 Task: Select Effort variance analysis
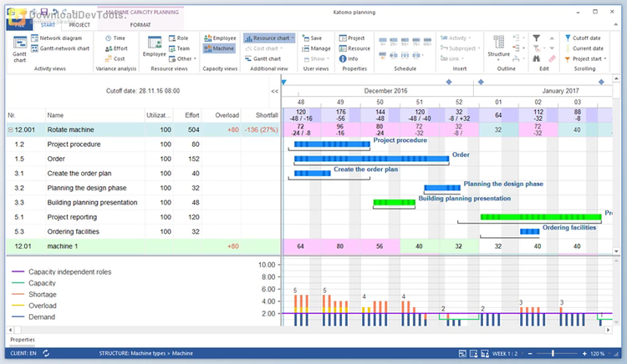(x=116, y=48)
